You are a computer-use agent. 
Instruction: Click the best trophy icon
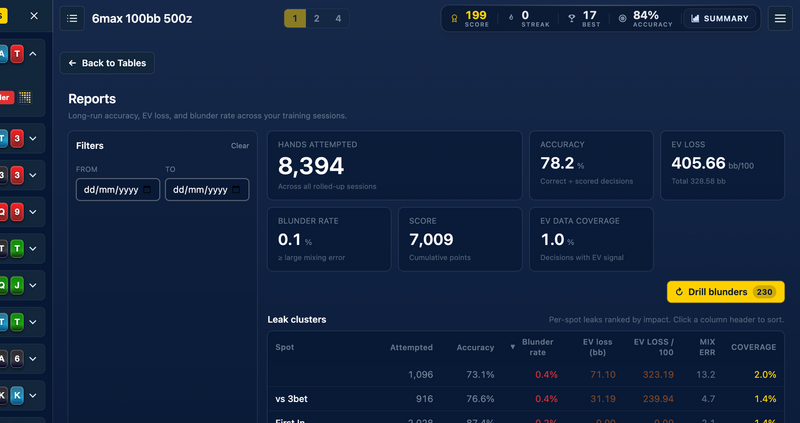tap(572, 18)
